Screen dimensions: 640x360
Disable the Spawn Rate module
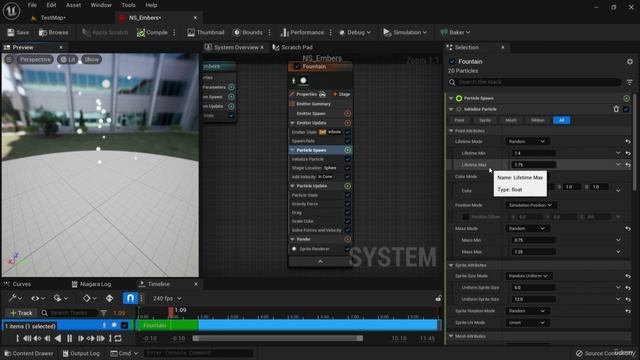(x=347, y=141)
